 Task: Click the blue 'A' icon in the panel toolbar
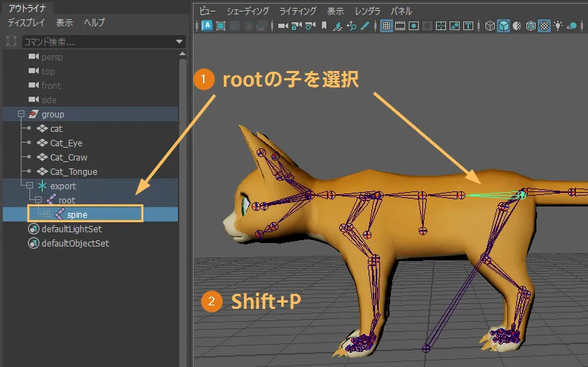click(x=207, y=26)
